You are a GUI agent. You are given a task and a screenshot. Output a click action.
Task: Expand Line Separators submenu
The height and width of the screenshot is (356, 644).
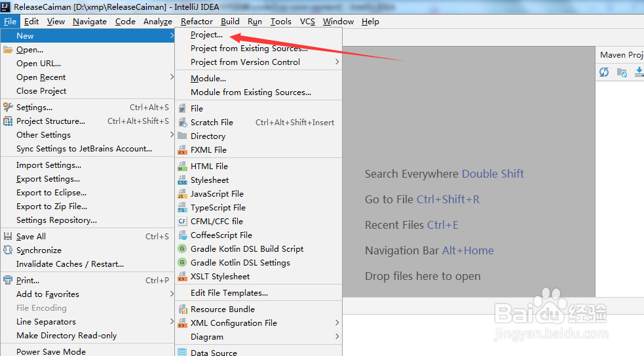tap(172, 321)
